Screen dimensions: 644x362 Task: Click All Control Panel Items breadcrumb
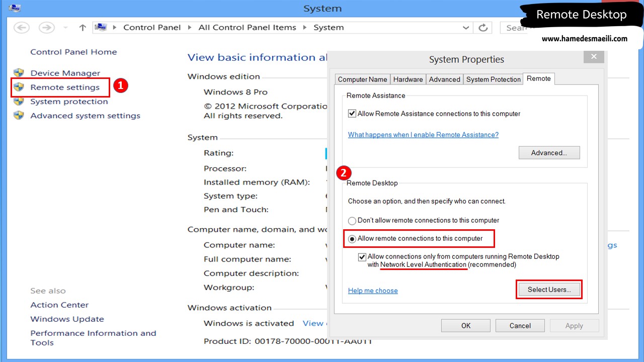click(x=248, y=28)
